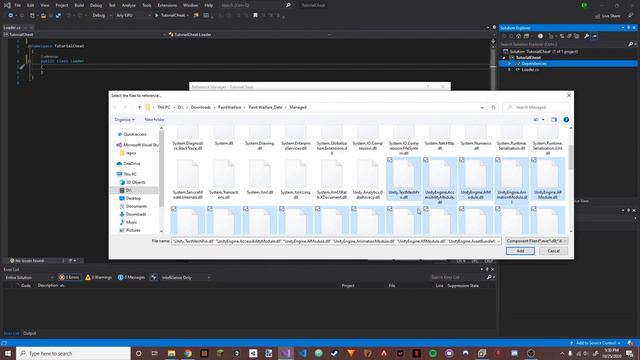Click the New Project toolbar icon
The width and height of the screenshot is (640, 360).
point(32,16)
